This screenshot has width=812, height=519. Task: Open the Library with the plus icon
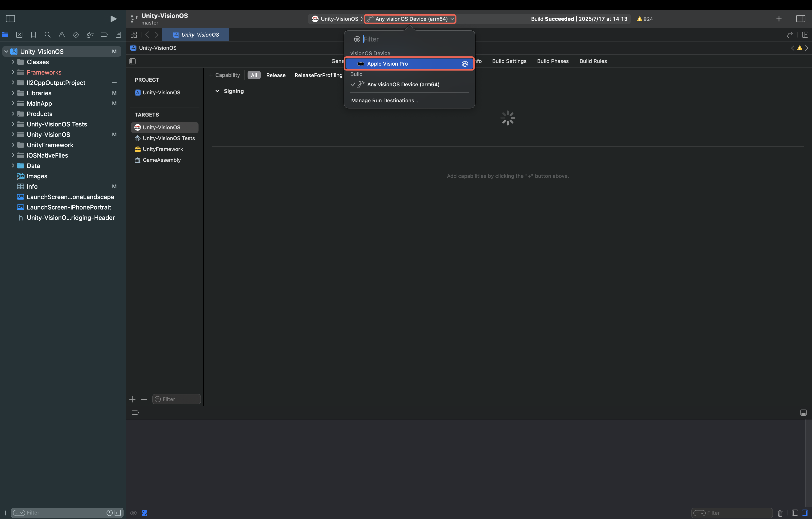[779, 19]
